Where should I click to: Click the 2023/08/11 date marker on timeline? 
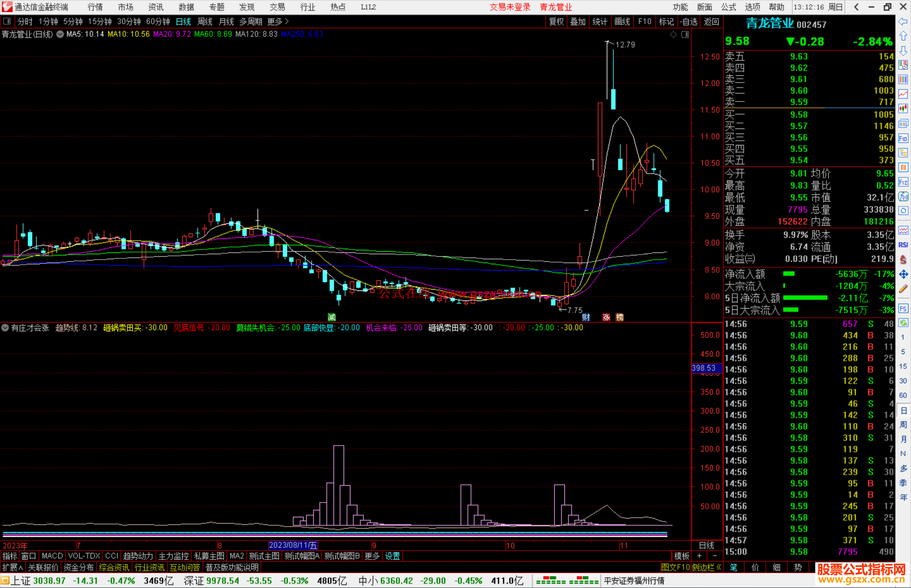pos(293,545)
